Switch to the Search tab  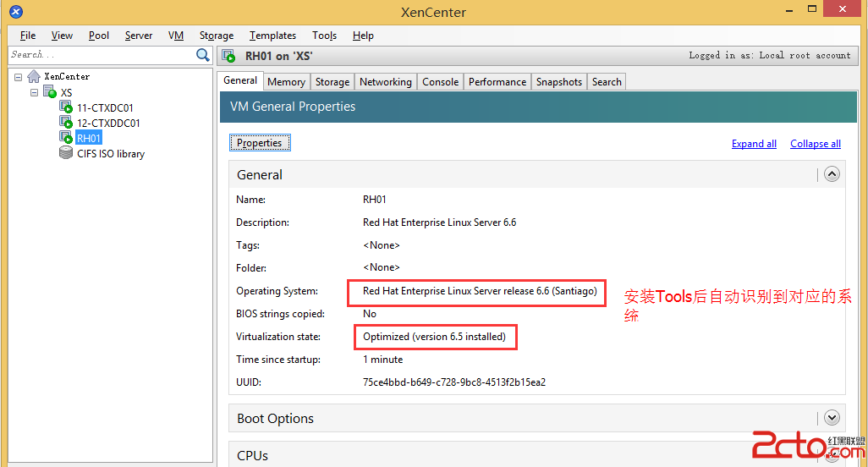click(607, 82)
